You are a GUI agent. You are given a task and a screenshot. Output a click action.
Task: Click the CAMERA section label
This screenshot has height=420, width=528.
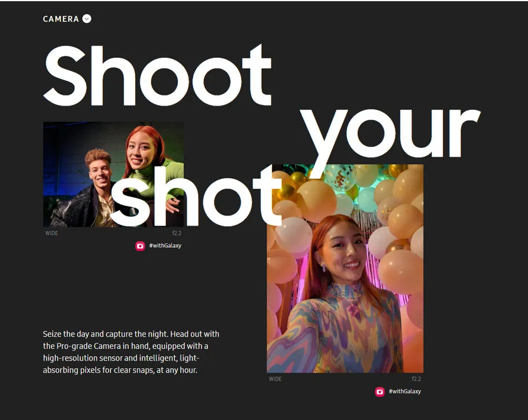[61, 19]
